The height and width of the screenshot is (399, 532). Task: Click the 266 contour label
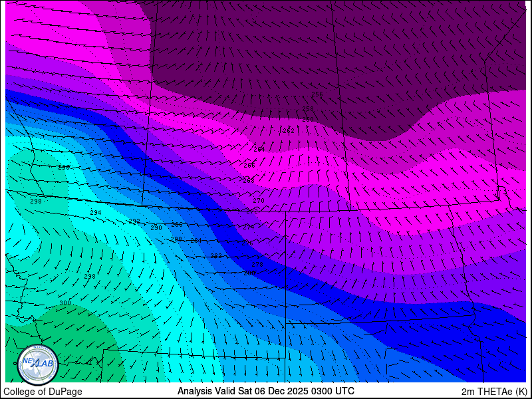tap(249, 166)
